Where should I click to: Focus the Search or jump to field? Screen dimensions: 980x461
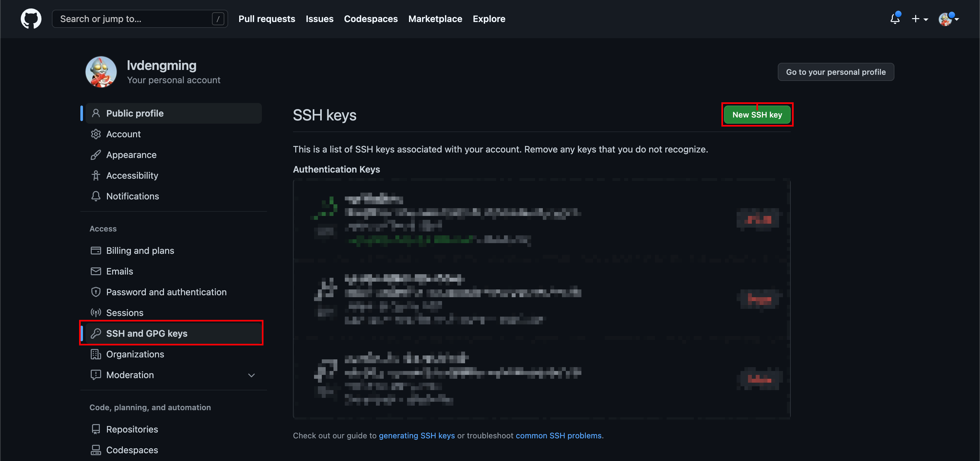click(133, 19)
